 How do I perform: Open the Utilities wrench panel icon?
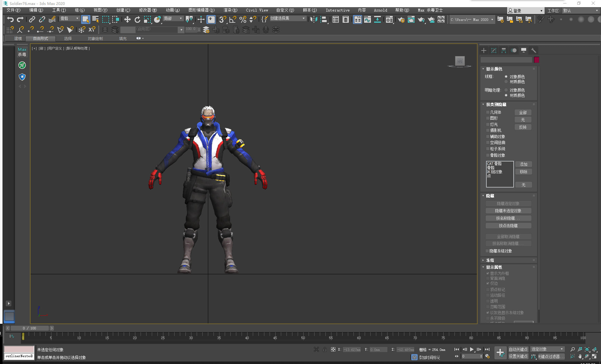click(534, 50)
